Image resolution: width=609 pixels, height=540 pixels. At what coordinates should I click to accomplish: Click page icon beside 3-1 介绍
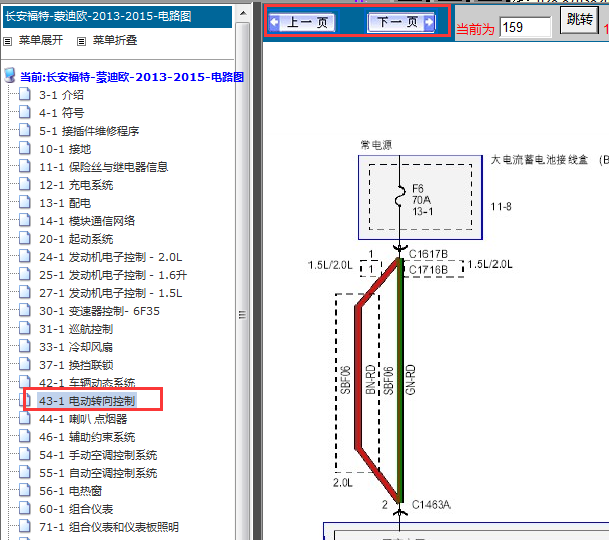(x=25, y=94)
